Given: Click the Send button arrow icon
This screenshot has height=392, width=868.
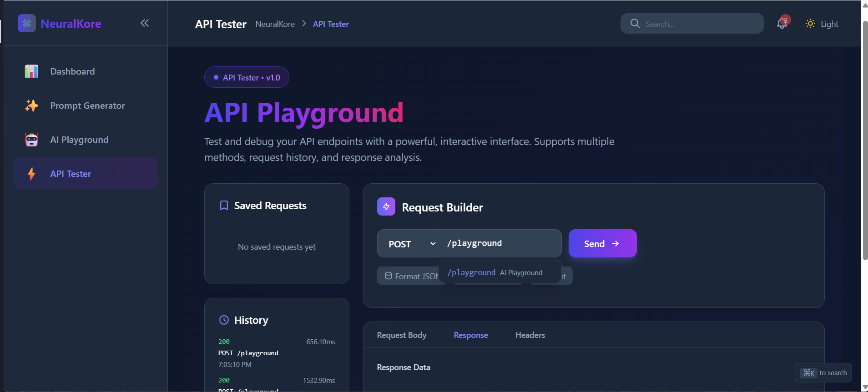Looking at the screenshot, I should [616, 244].
